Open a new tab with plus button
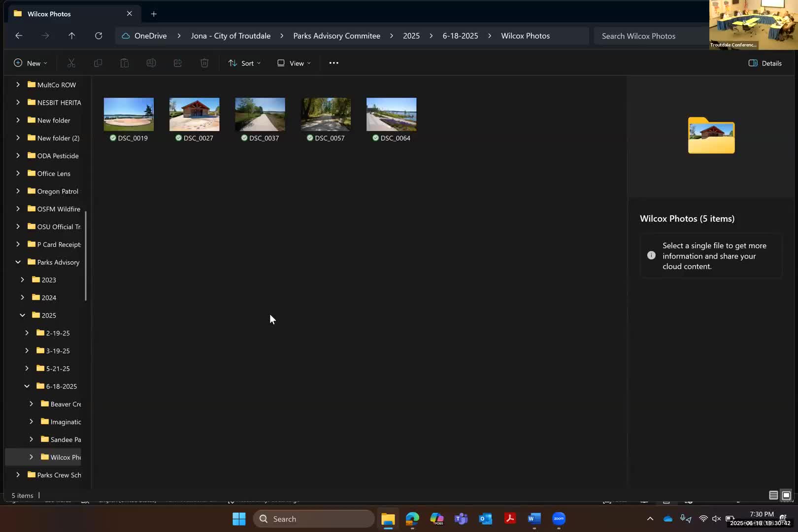The height and width of the screenshot is (532, 798). click(154, 14)
